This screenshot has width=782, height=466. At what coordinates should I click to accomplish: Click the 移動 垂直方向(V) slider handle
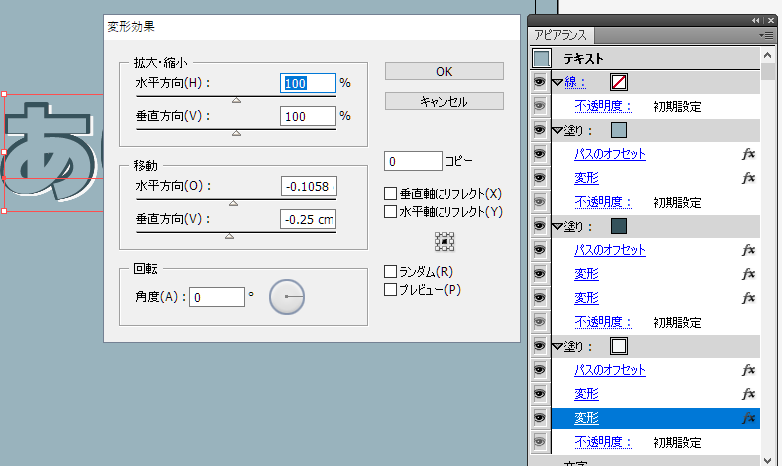pyautogui.click(x=229, y=236)
